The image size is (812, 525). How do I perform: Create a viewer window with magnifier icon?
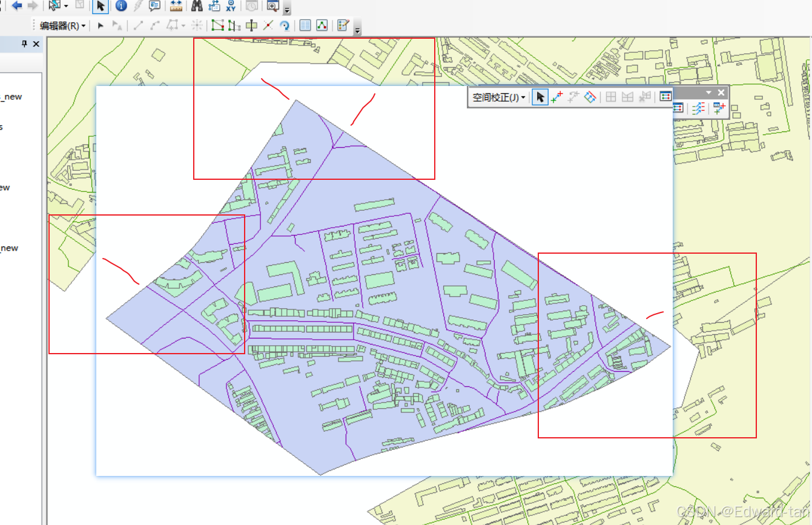pyautogui.click(x=272, y=6)
